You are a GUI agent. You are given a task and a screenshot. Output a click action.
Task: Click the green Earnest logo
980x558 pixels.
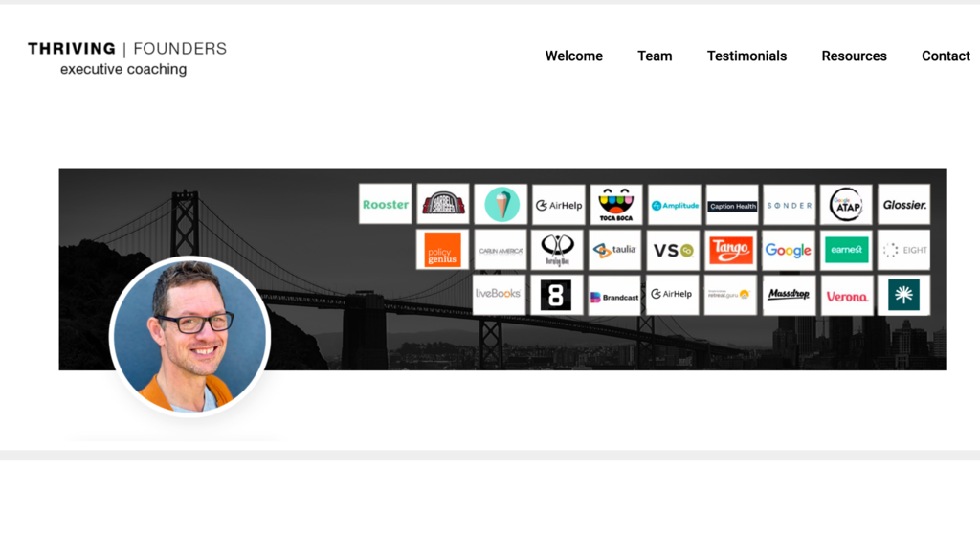coord(846,250)
